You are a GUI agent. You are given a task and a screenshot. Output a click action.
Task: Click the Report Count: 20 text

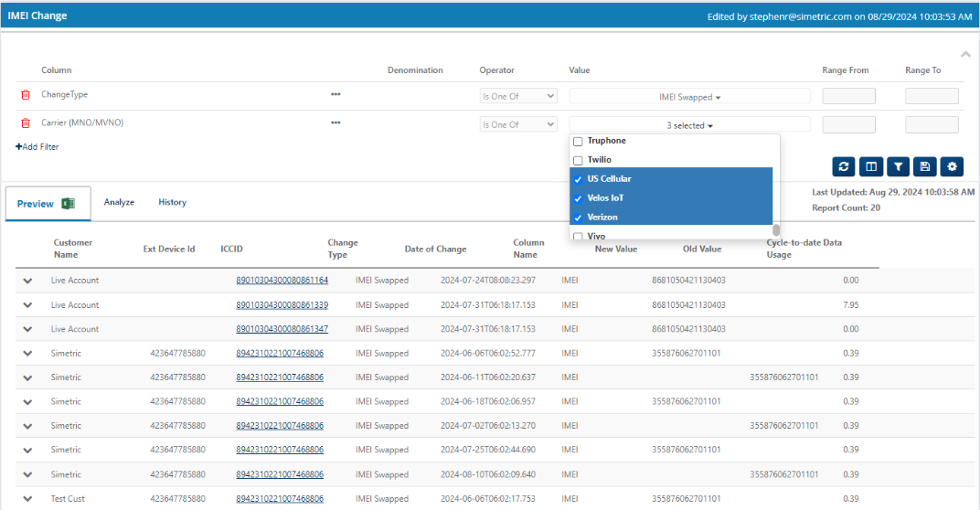(846, 208)
